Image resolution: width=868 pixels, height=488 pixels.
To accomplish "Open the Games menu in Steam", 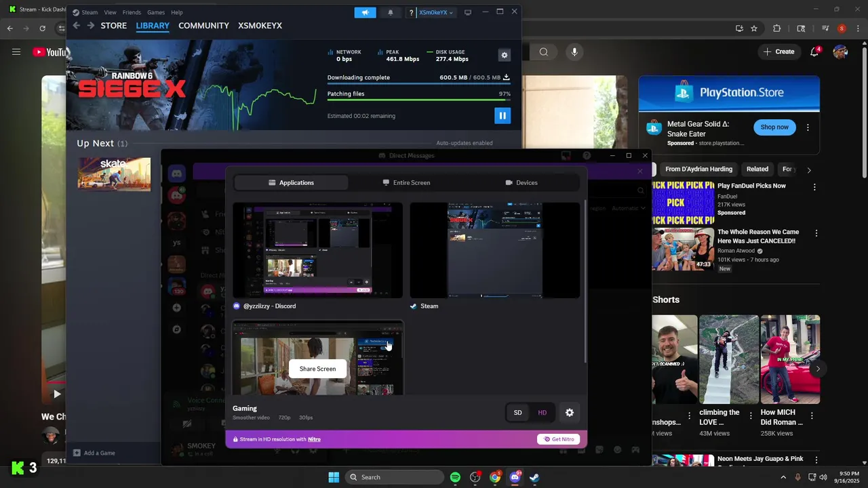I will 156,12.
